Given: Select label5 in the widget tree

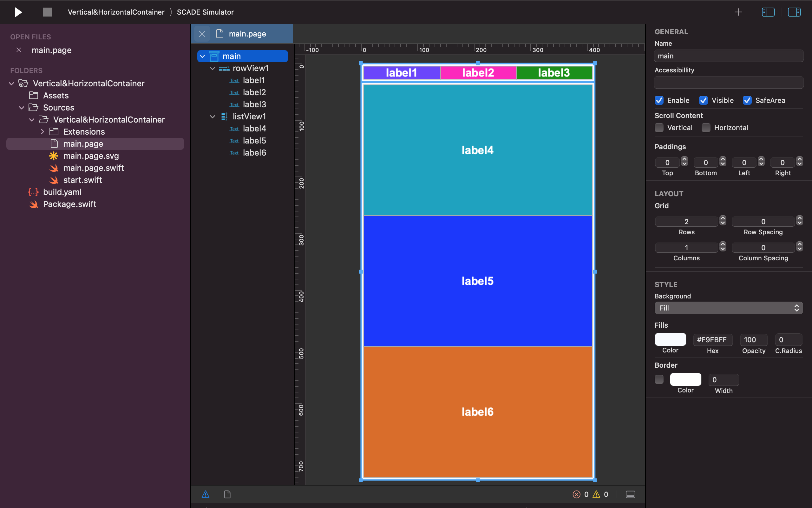Looking at the screenshot, I should click(254, 141).
